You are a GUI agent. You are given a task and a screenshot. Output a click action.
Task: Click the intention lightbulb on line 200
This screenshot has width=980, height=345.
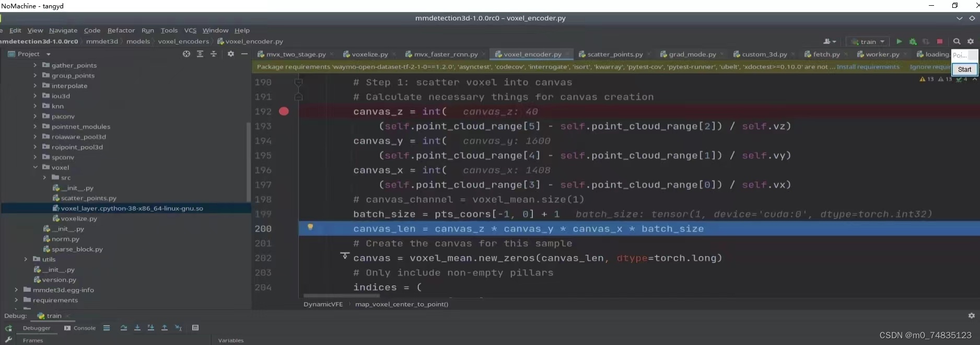coord(310,227)
